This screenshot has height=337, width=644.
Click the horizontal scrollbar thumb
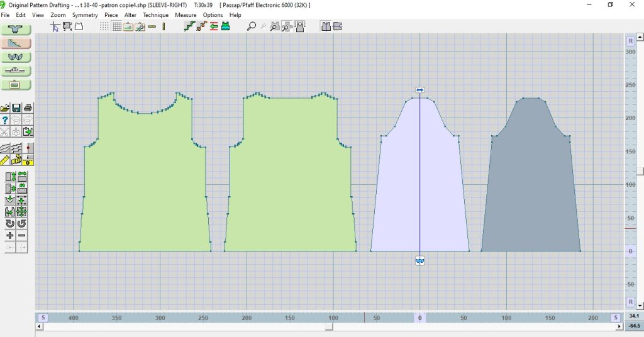pyautogui.click(x=328, y=326)
